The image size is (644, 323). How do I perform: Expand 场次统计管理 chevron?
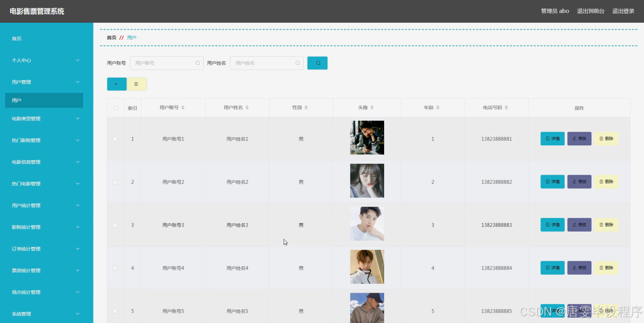tap(78, 292)
